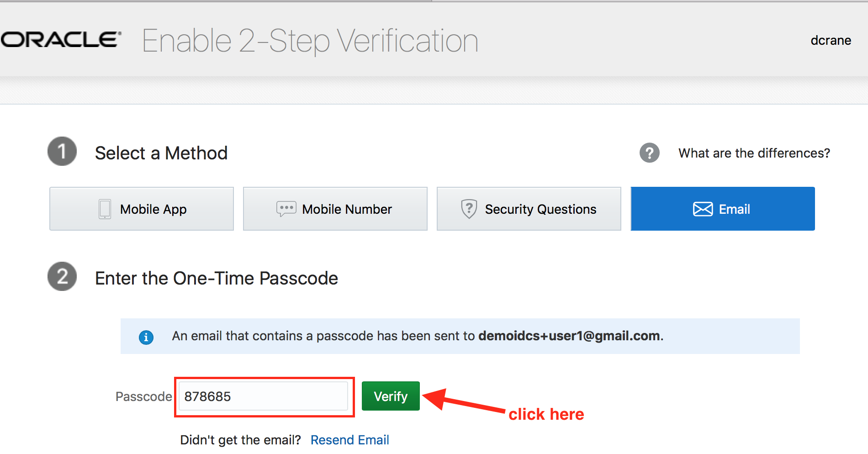Click the Enable 2-Step Verification page title
868x454 pixels.
[x=310, y=41]
